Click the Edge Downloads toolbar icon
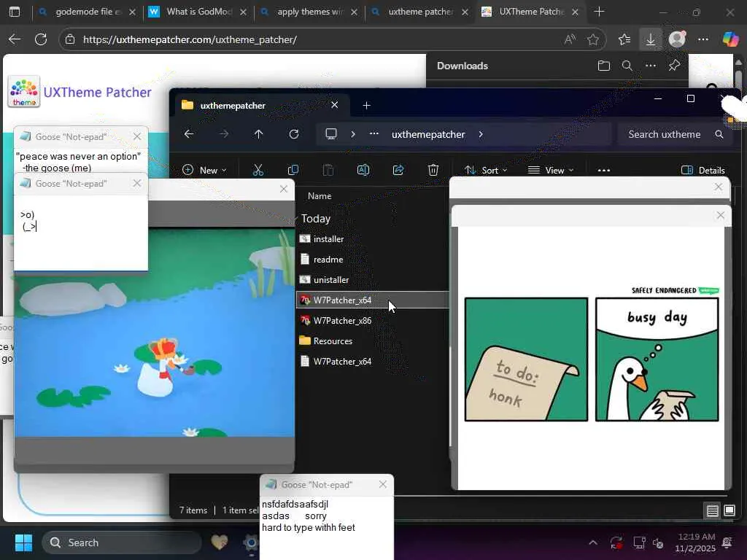Screen dimensions: 747x560 [650, 39]
